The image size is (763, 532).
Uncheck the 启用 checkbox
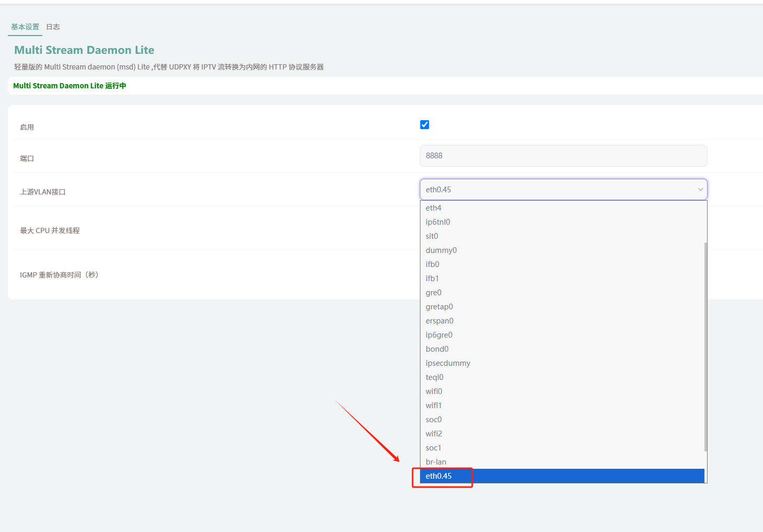(425, 124)
